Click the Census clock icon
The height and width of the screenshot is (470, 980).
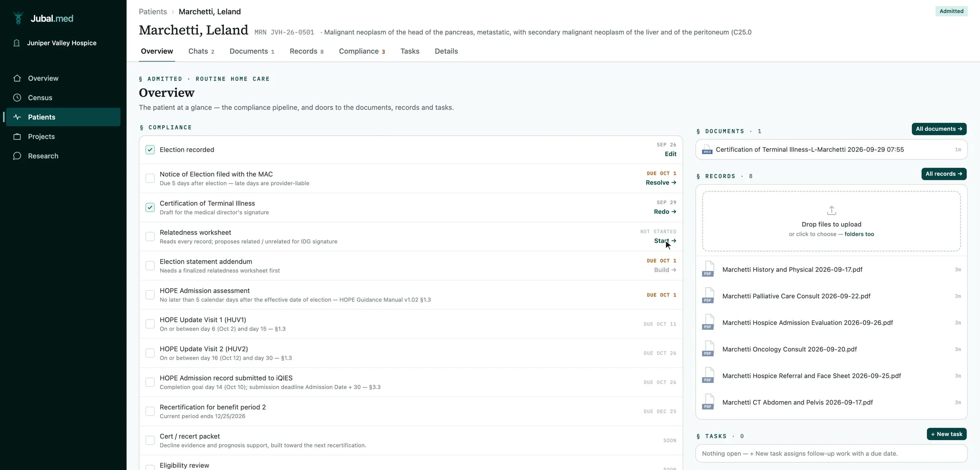(x=17, y=98)
